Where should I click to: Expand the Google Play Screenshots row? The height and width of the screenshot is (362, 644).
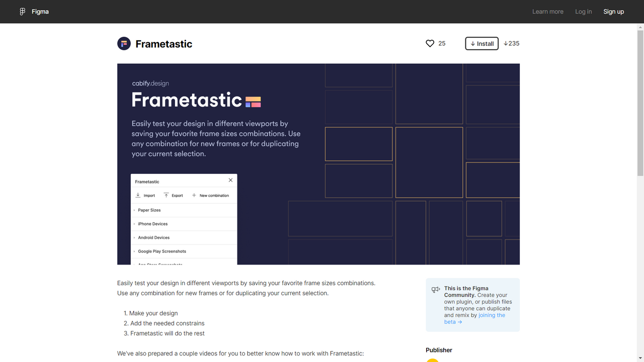tap(184, 251)
